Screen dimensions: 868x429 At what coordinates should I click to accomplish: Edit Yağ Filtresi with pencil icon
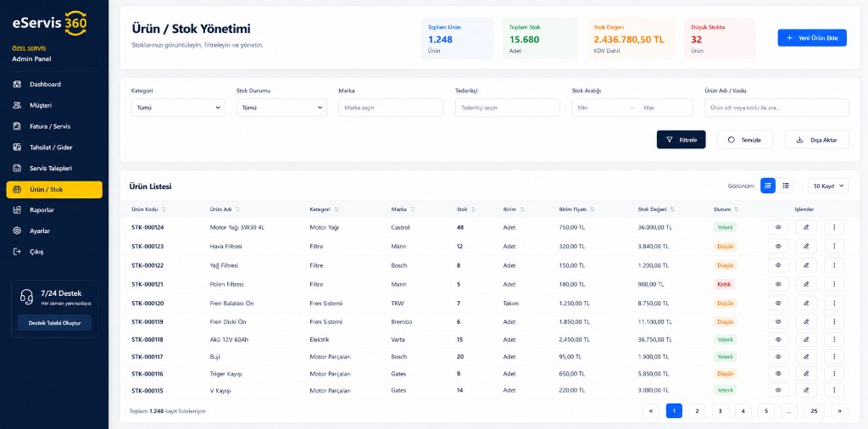[806, 265]
